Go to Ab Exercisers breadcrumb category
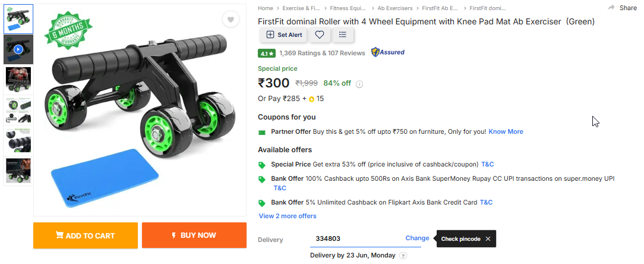Screen dimensions: 644x264 pyautogui.click(x=395, y=8)
